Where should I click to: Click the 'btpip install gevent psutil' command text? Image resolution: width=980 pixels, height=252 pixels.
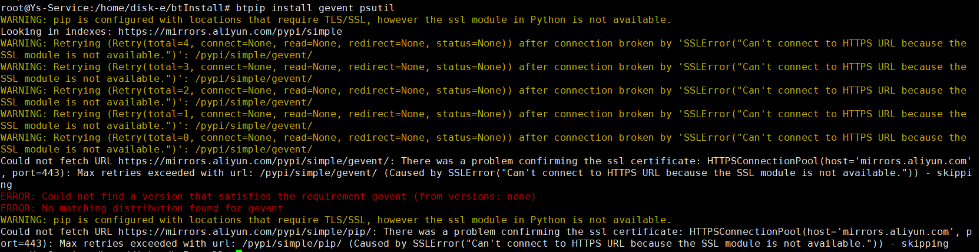point(315,8)
